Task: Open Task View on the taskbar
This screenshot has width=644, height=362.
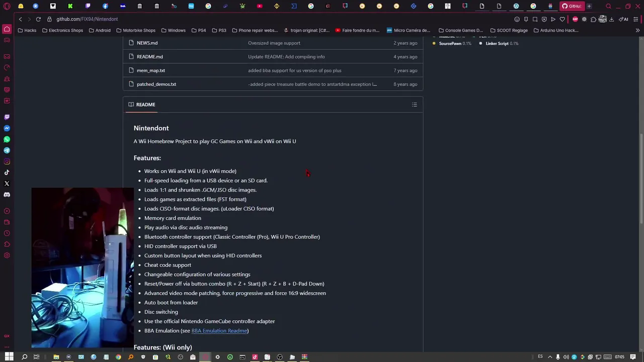Action: tap(36, 357)
